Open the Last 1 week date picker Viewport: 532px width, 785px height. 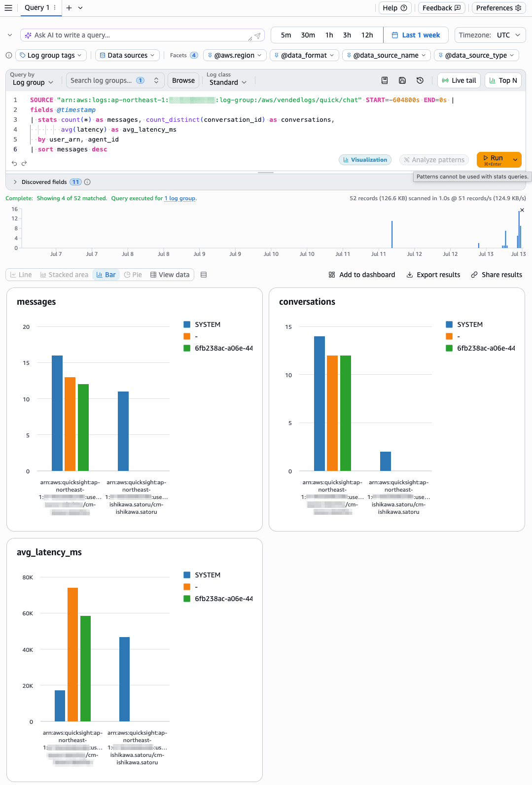tap(416, 35)
